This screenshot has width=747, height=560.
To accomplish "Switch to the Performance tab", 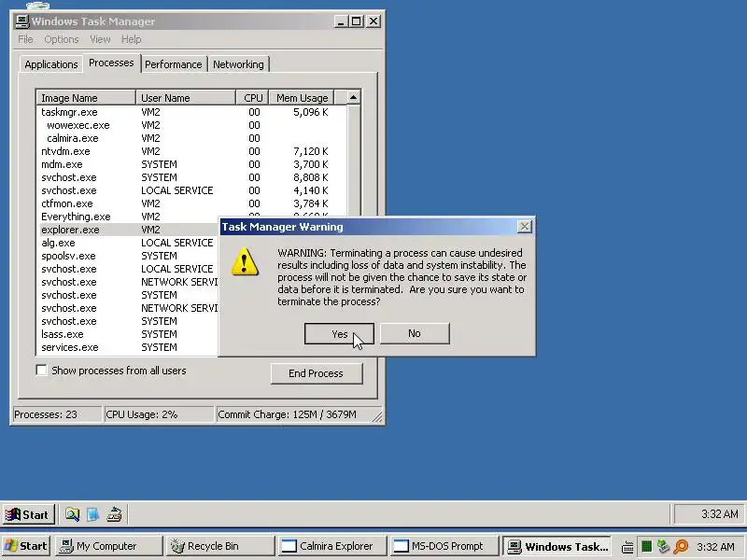I will click(x=174, y=64).
